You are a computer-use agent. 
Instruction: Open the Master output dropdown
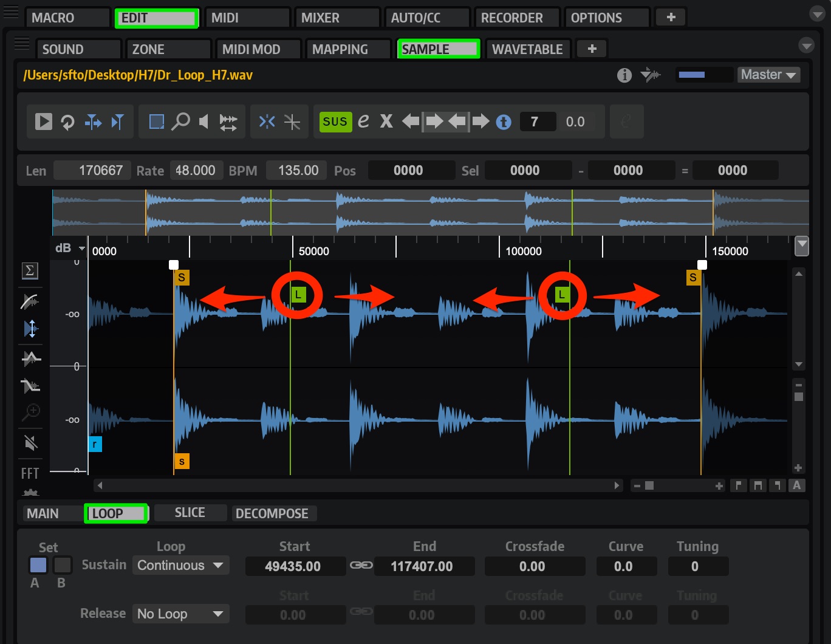(768, 75)
